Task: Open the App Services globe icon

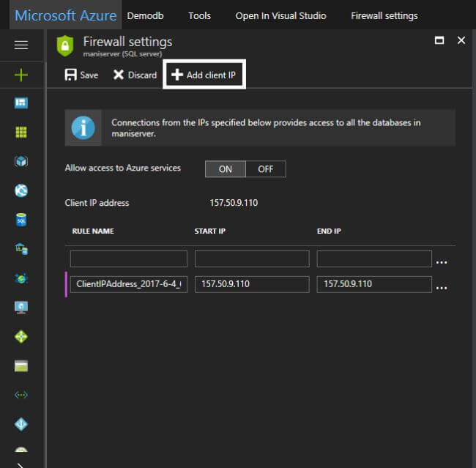Action: [21, 190]
